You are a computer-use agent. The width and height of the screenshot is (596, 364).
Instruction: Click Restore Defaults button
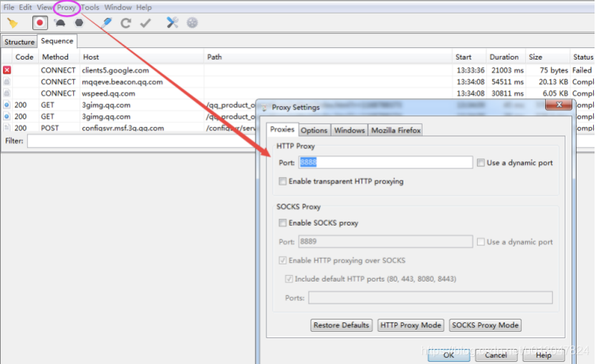[341, 325]
